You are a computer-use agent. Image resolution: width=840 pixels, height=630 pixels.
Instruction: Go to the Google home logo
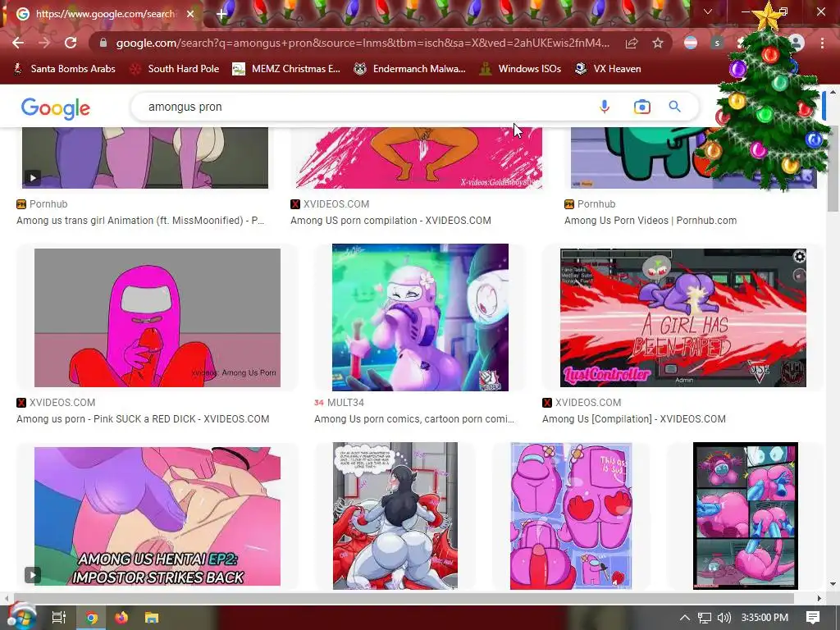click(56, 107)
